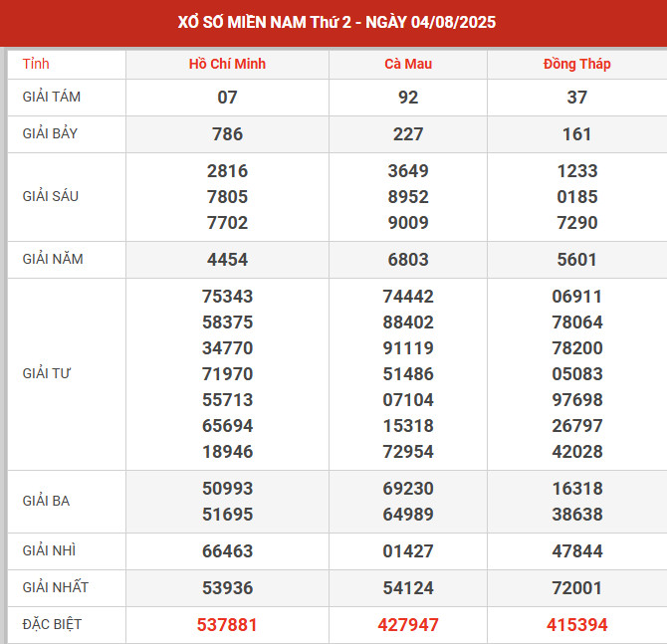This screenshot has height=644, width=667.
Task: Click the title XỔ SỐ MIỀN NAM header
Action: [335, 22]
